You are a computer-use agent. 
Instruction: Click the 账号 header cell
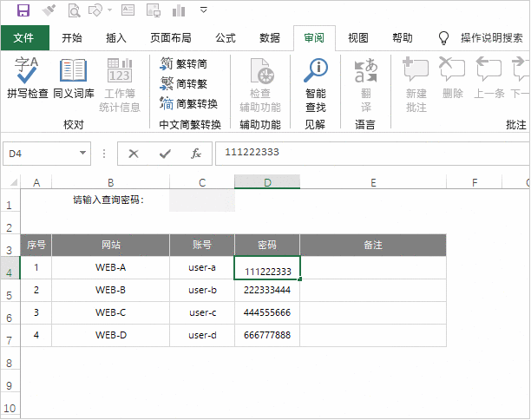tap(202, 245)
